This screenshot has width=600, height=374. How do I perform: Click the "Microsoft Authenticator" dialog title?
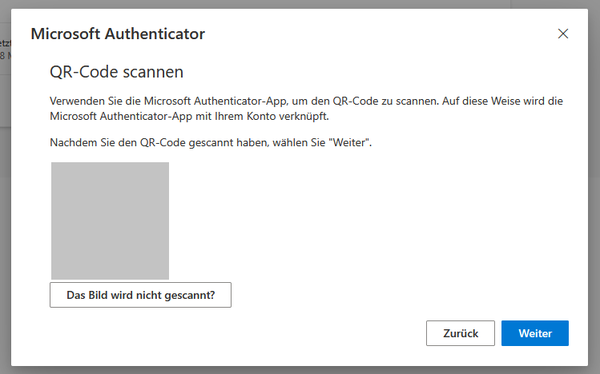(x=118, y=34)
